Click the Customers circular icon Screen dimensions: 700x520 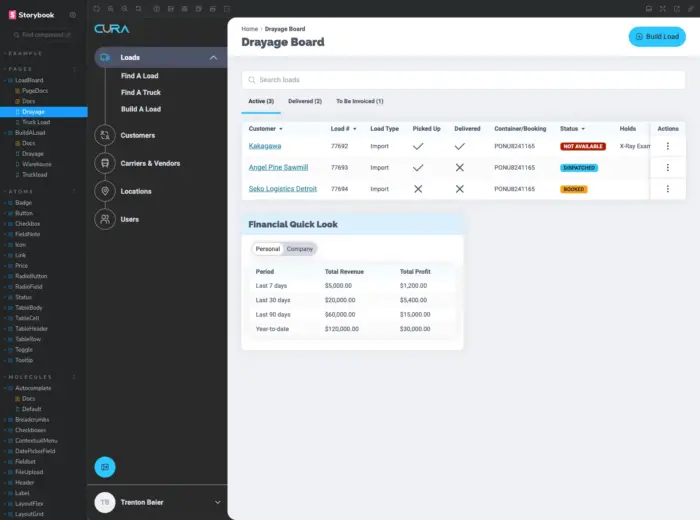pos(105,135)
